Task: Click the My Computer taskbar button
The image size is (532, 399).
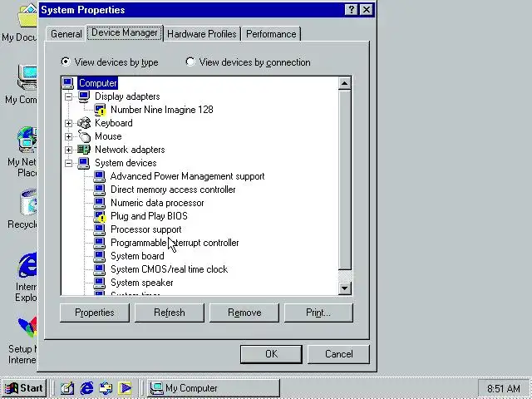Action: 214,388
